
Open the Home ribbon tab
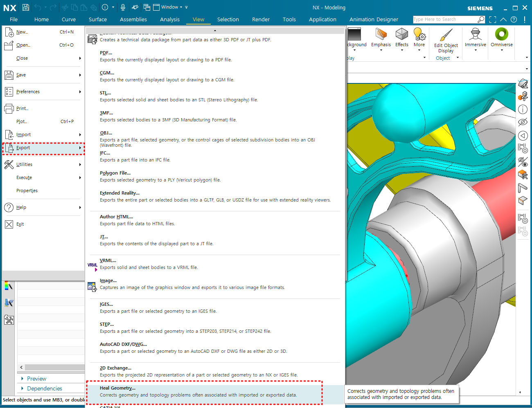pos(41,19)
